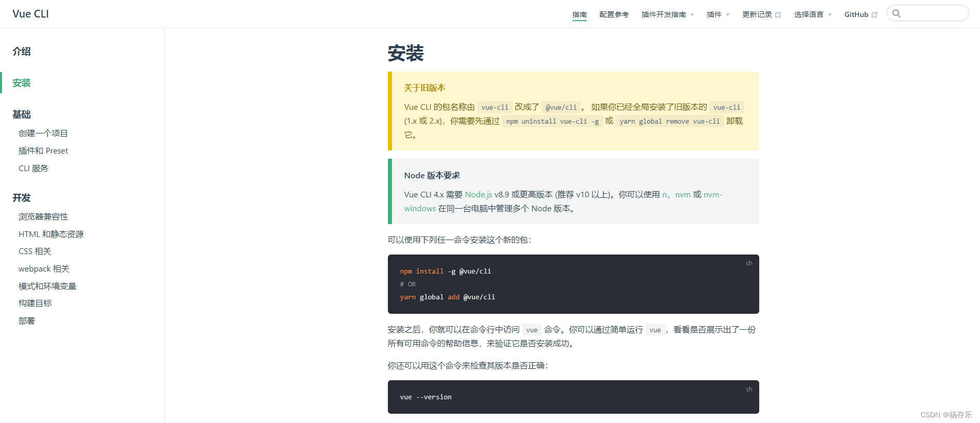Expand the 插件开发指南 dropdown arrow

(692, 15)
